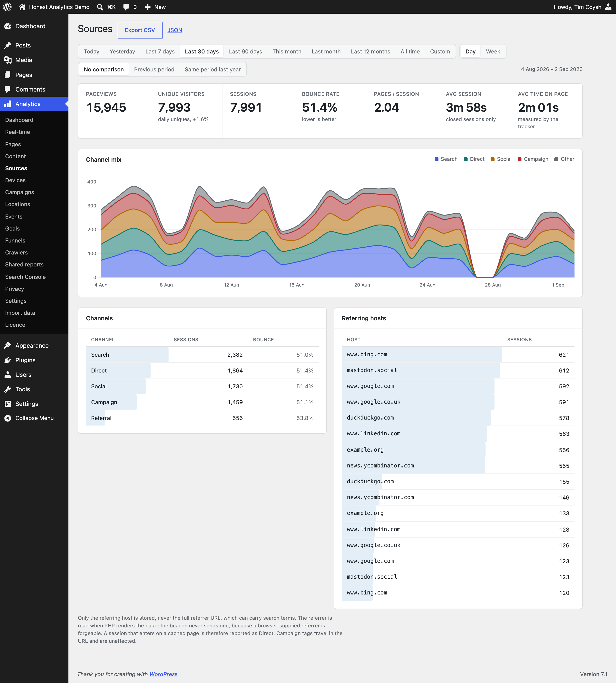This screenshot has width=616, height=683.
Task: Click the Social legend orange swatch
Action: [x=493, y=159]
